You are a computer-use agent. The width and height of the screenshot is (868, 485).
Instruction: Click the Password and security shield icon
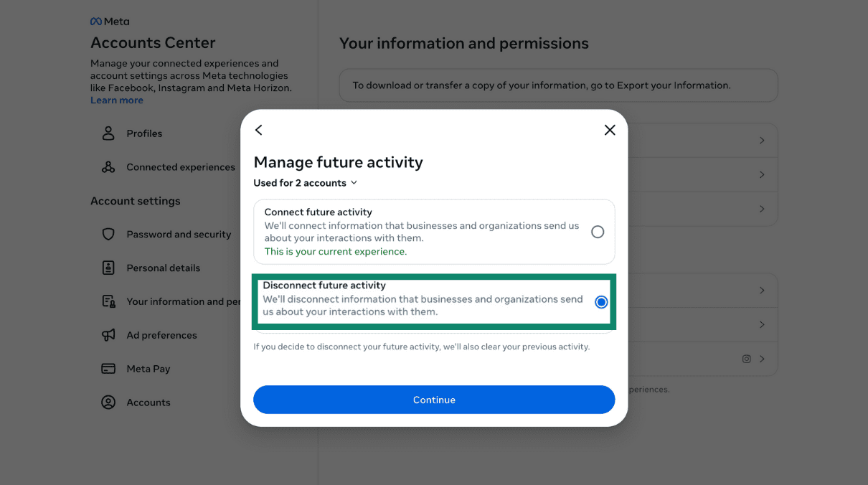coord(108,234)
